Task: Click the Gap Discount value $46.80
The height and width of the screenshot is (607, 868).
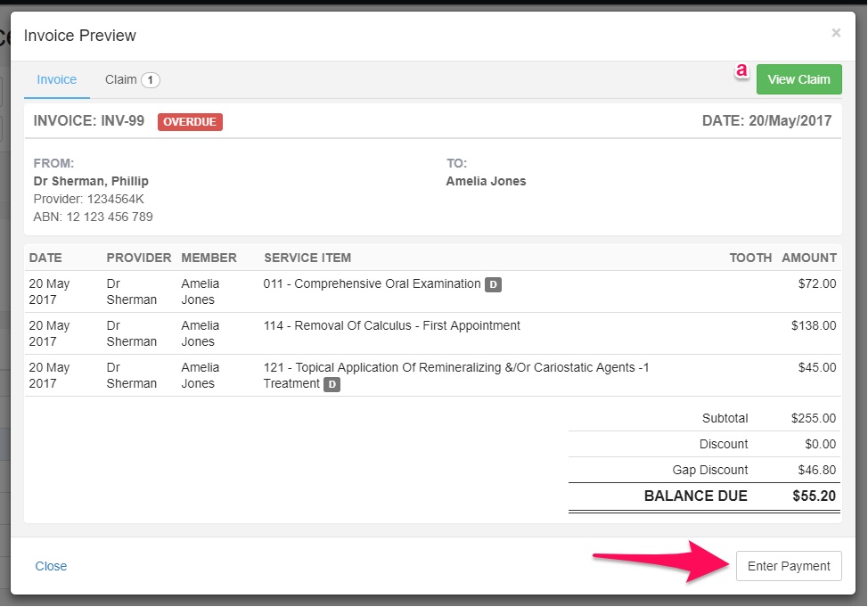Action: point(816,471)
